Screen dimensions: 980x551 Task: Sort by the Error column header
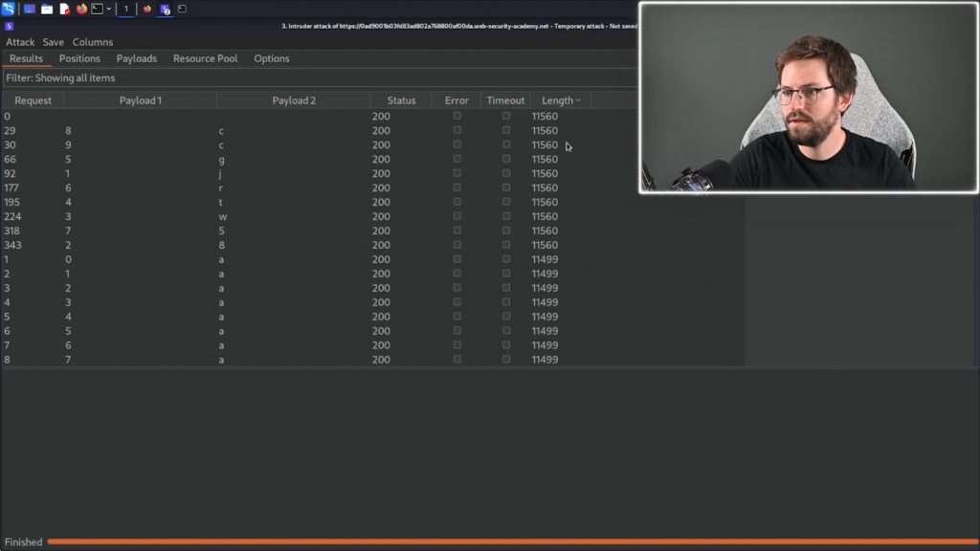coord(457,99)
